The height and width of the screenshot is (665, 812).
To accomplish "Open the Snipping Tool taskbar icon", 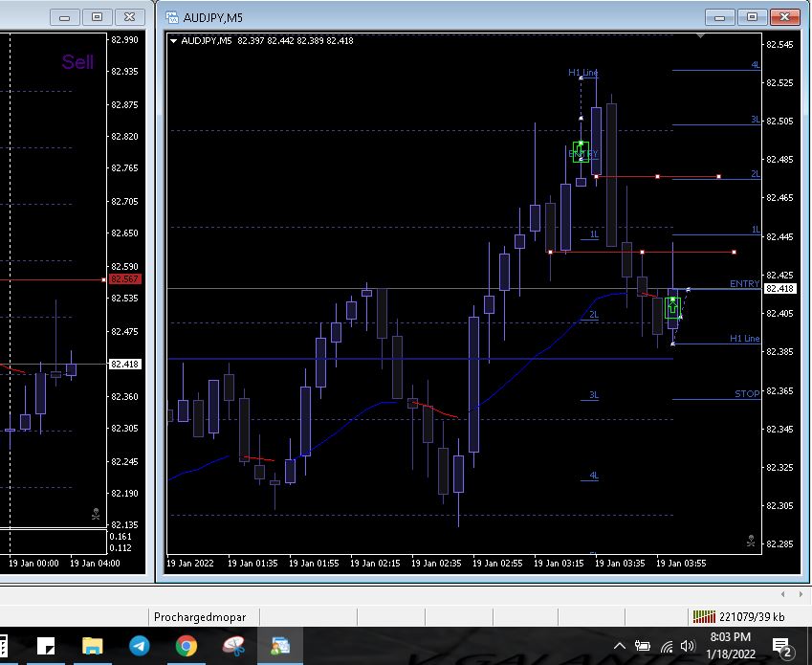I will point(233,646).
